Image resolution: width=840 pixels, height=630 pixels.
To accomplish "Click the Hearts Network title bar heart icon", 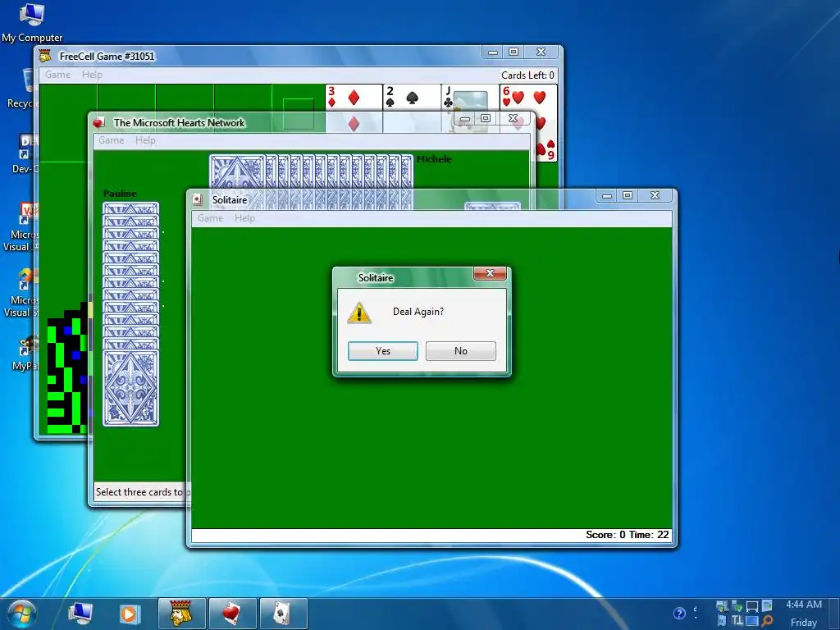I will 98,123.
